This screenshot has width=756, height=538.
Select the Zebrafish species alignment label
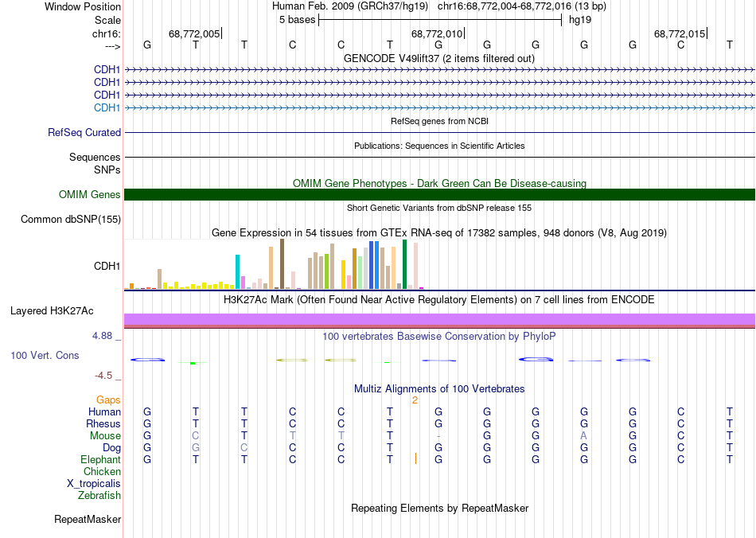coord(99,495)
